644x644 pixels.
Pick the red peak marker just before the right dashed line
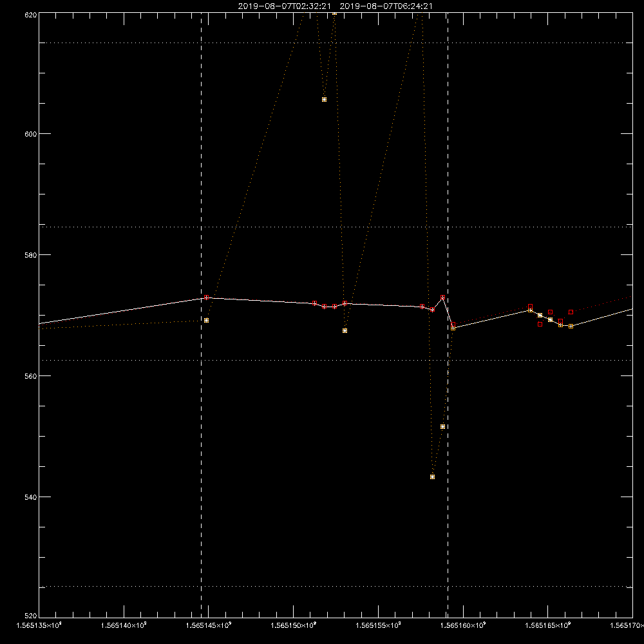pos(443,297)
